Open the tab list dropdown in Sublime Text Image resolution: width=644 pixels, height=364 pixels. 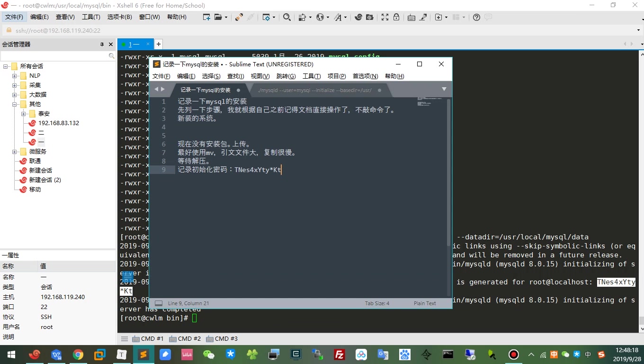tap(444, 89)
